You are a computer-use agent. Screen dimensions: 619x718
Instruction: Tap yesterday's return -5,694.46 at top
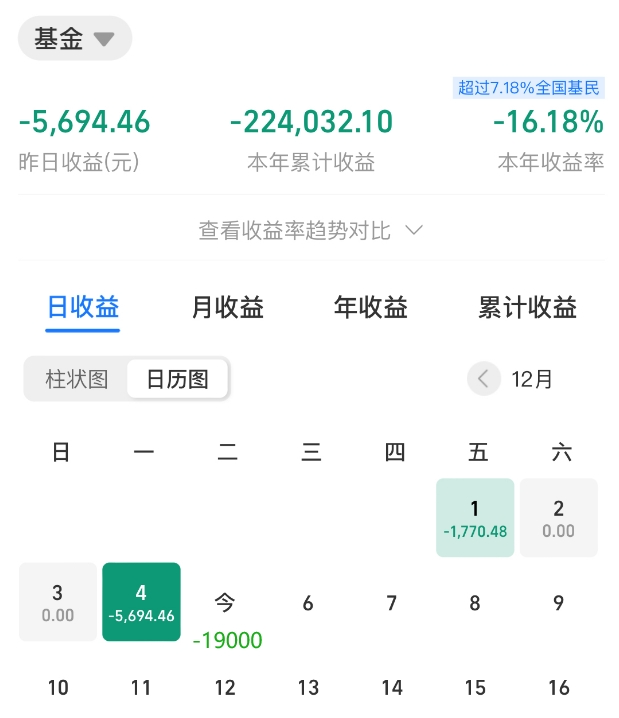(x=85, y=122)
